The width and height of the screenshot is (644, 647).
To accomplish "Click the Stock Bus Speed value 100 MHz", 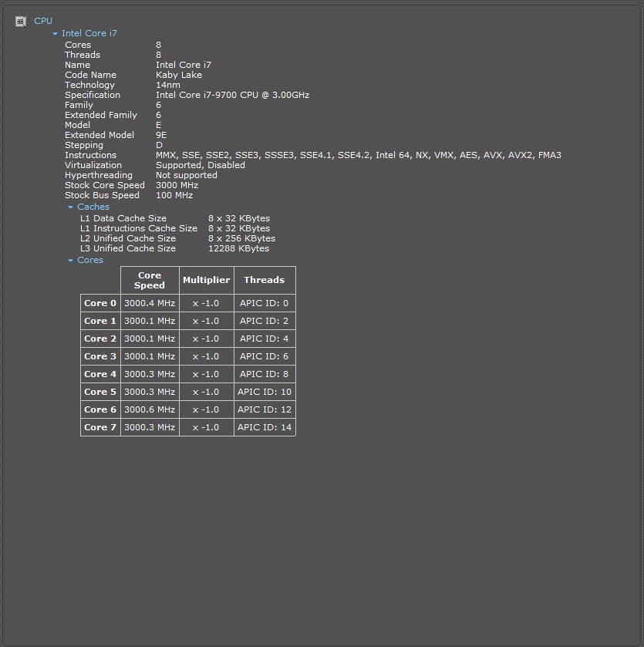I will pyautogui.click(x=174, y=195).
